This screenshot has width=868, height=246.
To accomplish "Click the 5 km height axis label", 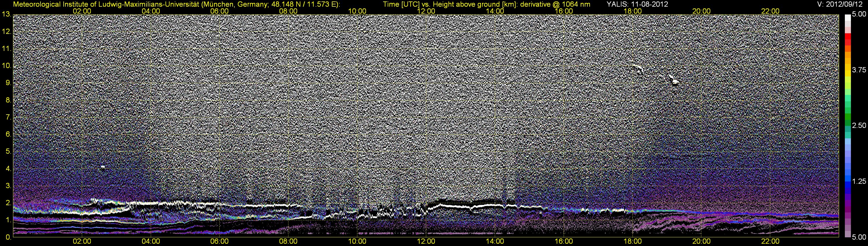I will (8, 151).
